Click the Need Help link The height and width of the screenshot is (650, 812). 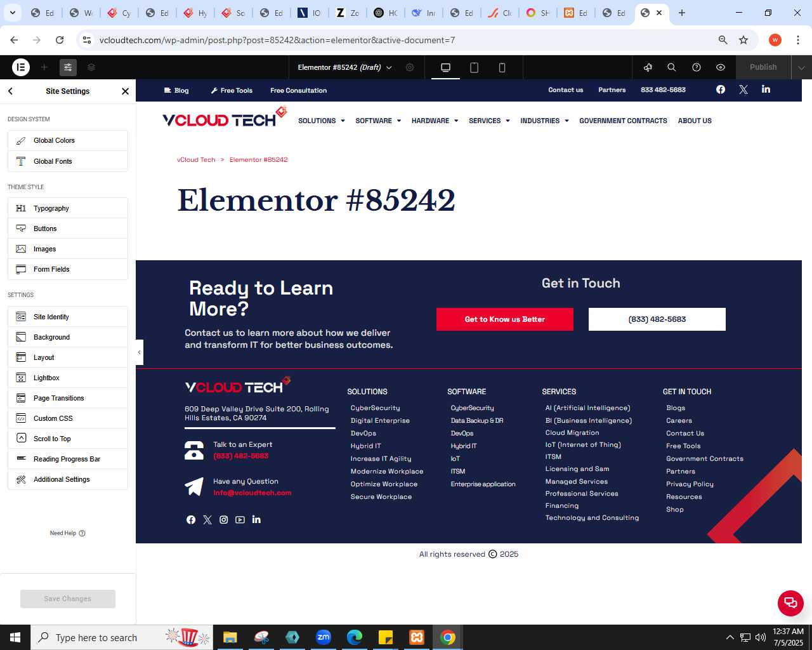(67, 533)
